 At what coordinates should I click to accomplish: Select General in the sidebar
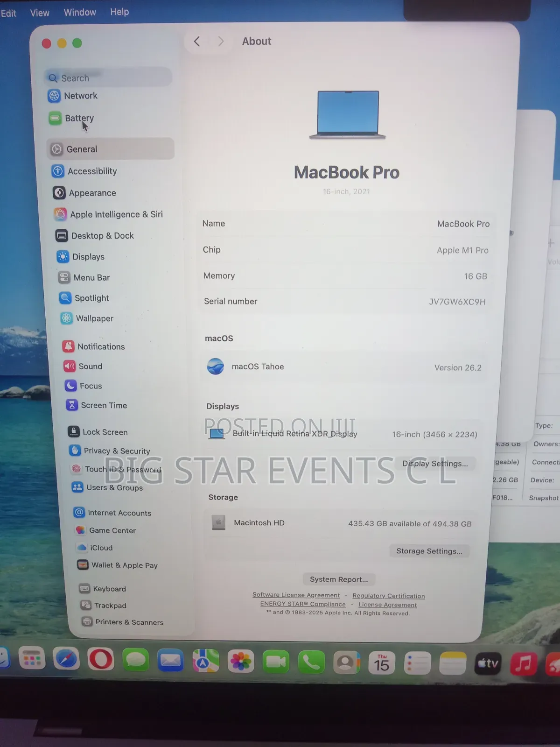click(x=111, y=149)
